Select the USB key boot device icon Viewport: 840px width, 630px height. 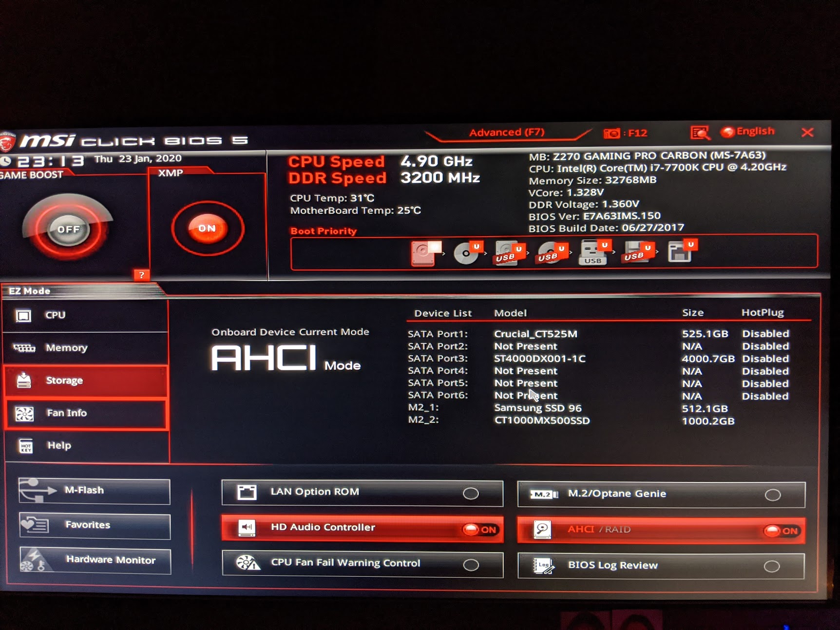[594, 252]
